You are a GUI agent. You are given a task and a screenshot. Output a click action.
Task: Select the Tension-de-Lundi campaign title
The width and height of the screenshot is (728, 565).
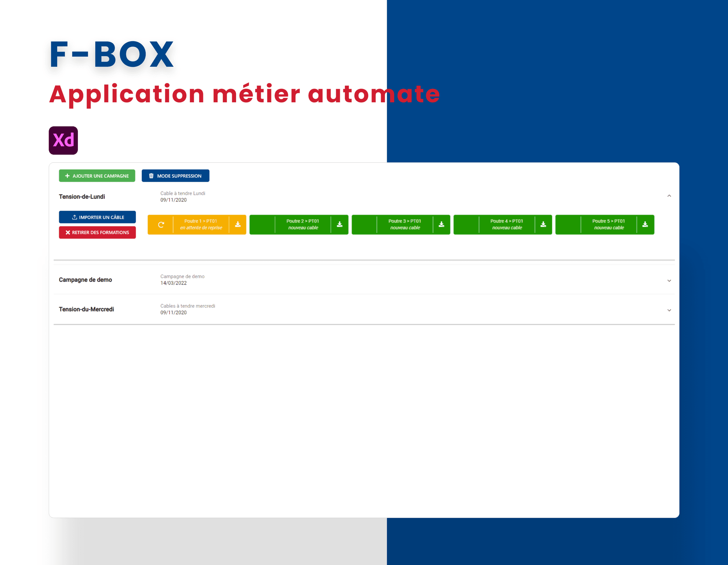click(x=82, y=197)
